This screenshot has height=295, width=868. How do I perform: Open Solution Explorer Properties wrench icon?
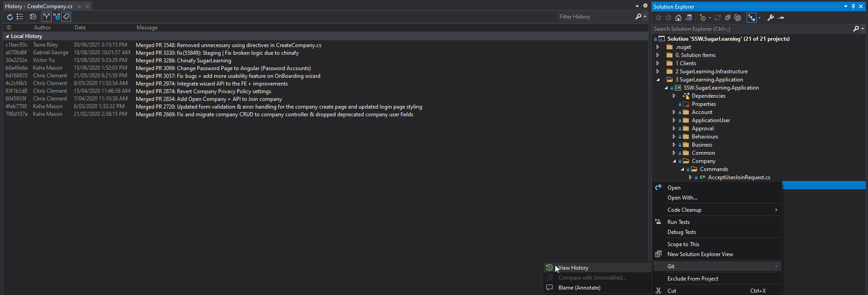pyautogui.click(x=771, y=18)
